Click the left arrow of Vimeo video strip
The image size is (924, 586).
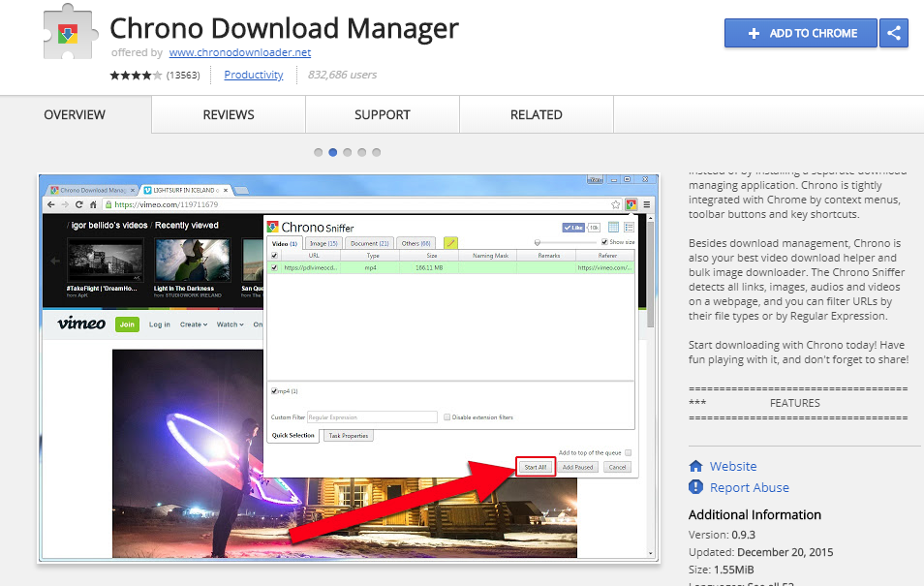[x=55, y=261]
